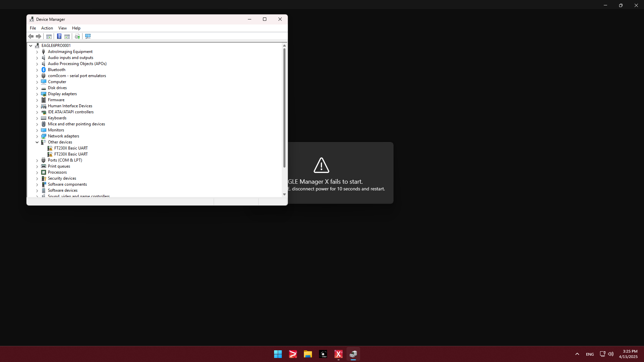Expand AstroImaging Equipment category

(x=37, y=52)
